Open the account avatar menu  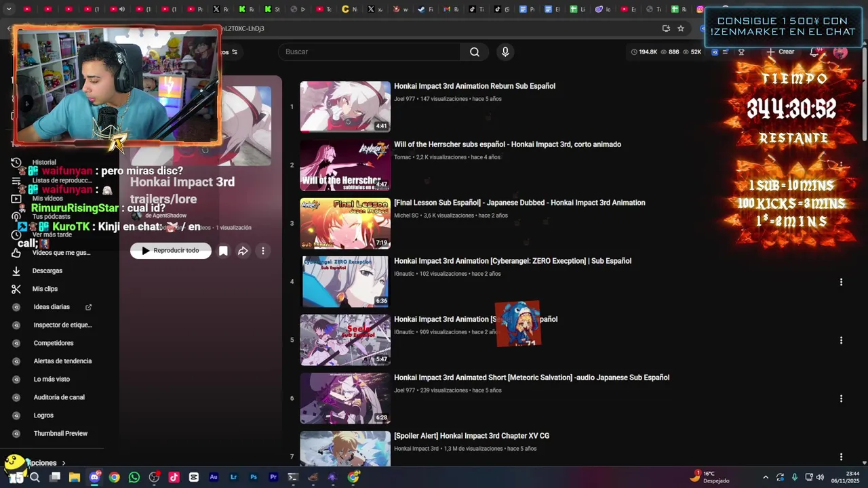pyautogui.click(x=840, y=52)
